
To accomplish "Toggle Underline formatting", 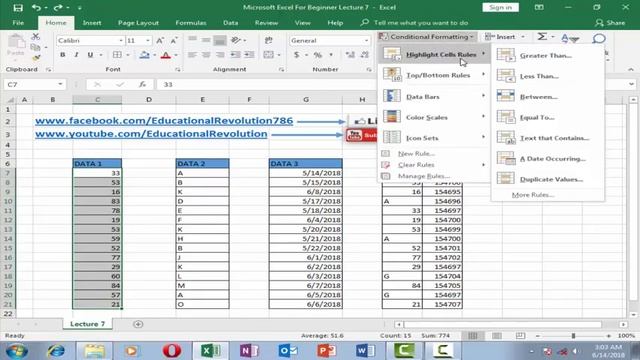I will click(x=90, y=55).
